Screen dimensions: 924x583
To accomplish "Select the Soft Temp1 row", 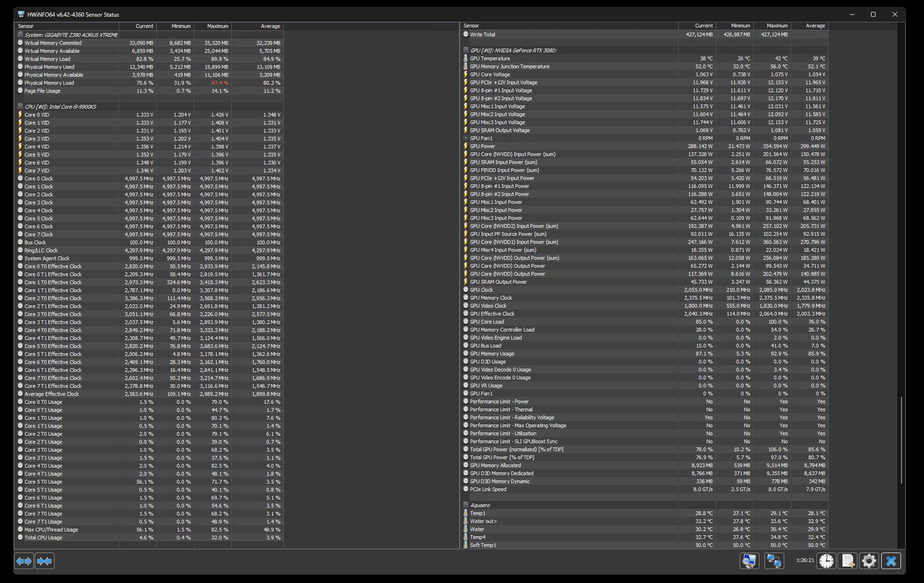I will [x=645, y=545].
